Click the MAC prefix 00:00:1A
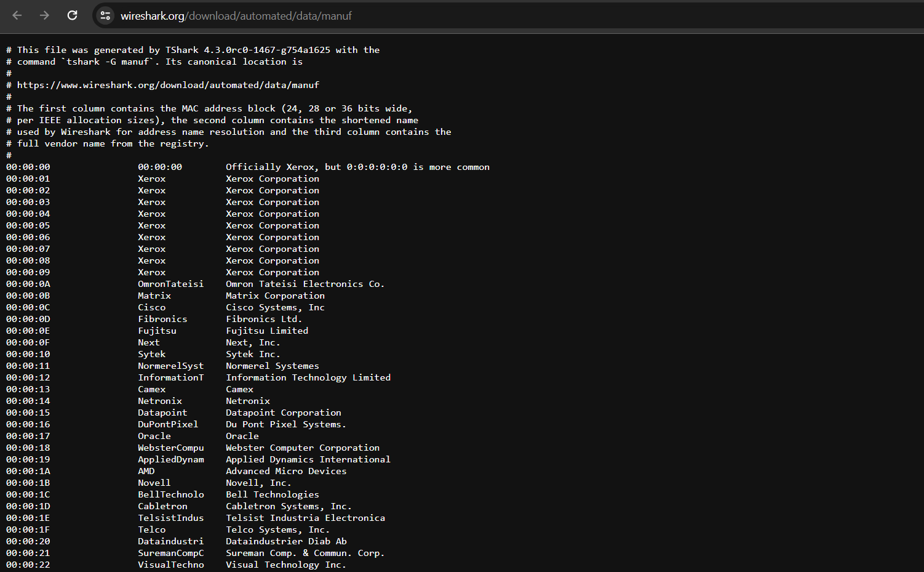 coord(28,471)
